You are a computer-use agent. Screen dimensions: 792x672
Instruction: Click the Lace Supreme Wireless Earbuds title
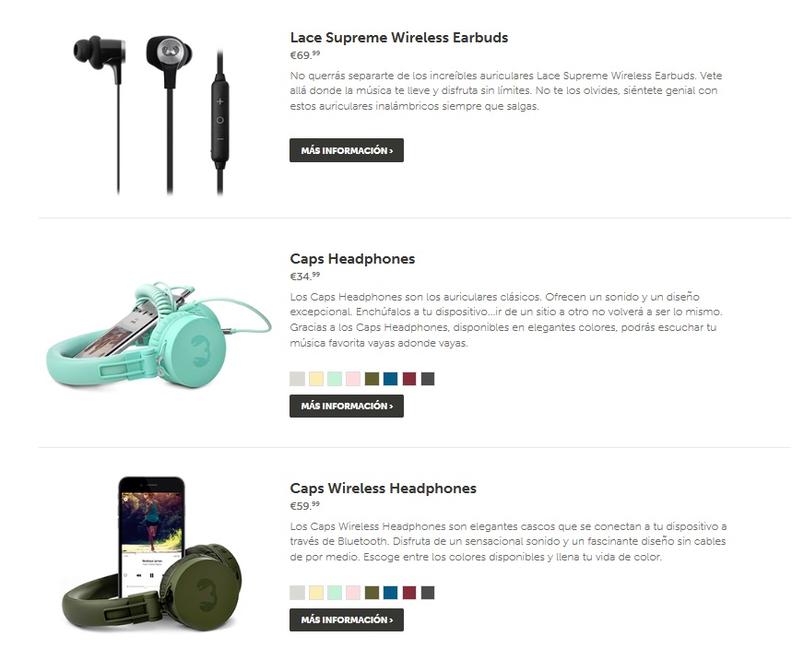399,38
